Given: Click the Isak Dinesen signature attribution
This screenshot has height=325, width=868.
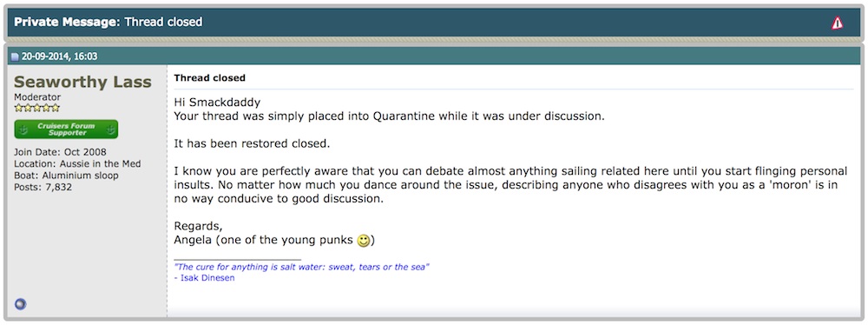Looking at the screenshot, I should 204,278.
